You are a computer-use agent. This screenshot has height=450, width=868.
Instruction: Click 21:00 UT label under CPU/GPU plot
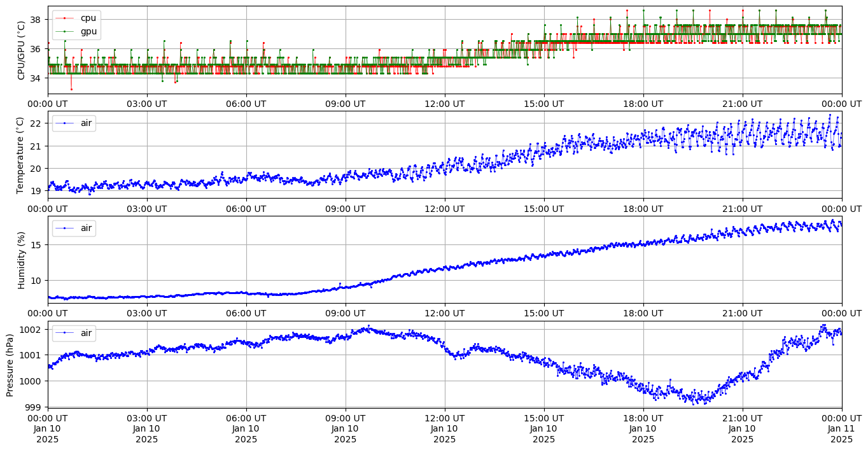coord(743,104)
